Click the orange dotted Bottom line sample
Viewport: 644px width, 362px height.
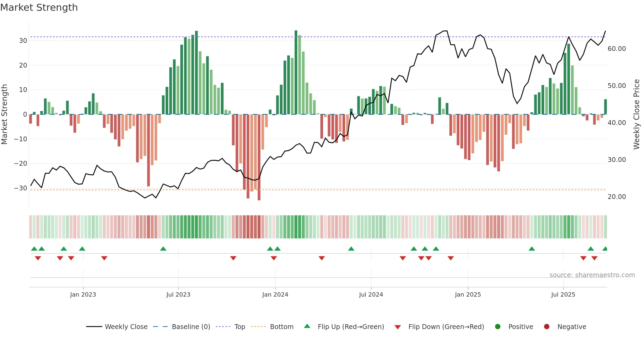click(258, 327)
